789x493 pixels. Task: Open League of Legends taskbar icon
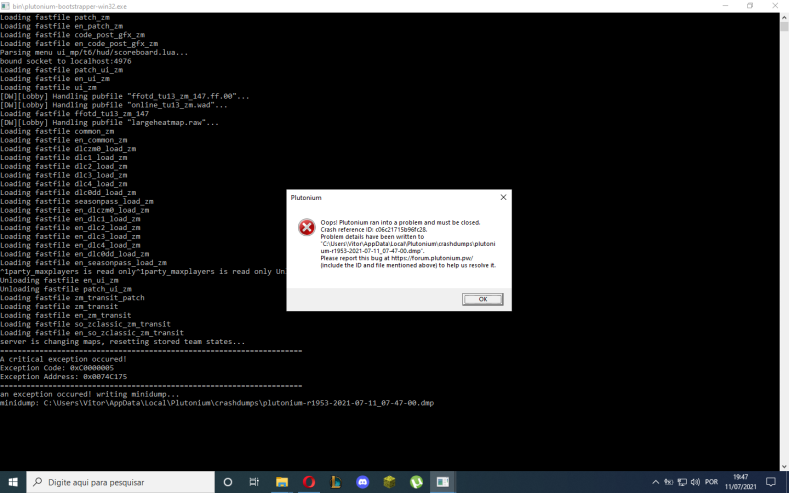[x=336, y=482]
